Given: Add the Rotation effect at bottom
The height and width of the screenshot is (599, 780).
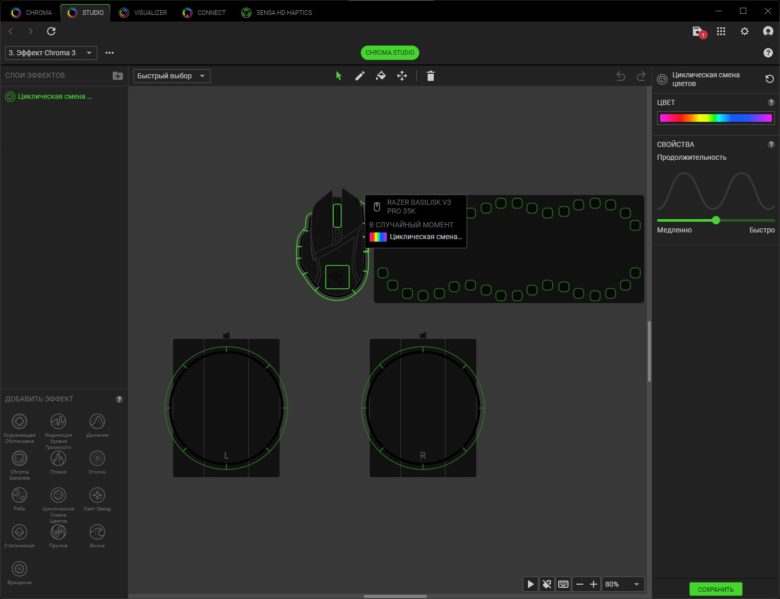Looking at the screenshot, I should point(19,569).
